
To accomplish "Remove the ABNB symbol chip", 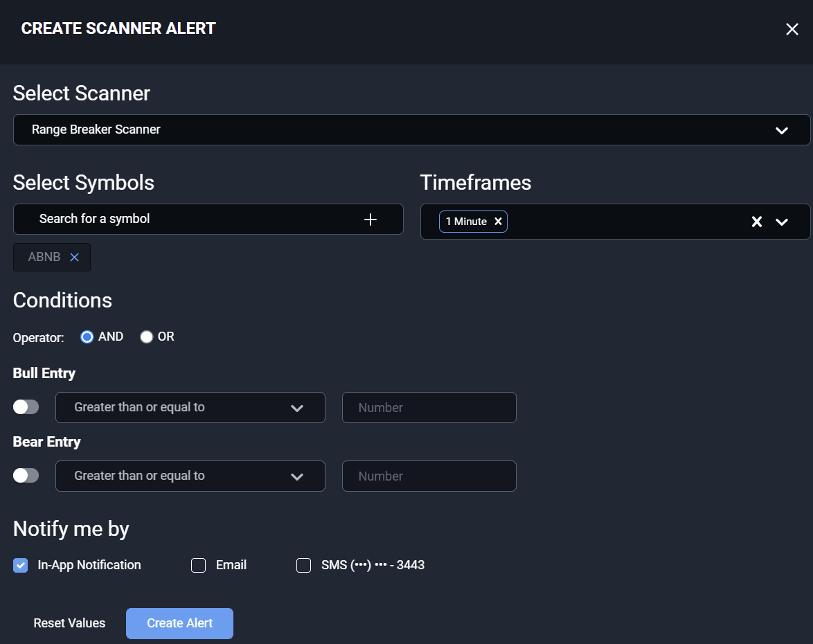I will [x=75, y=257].
